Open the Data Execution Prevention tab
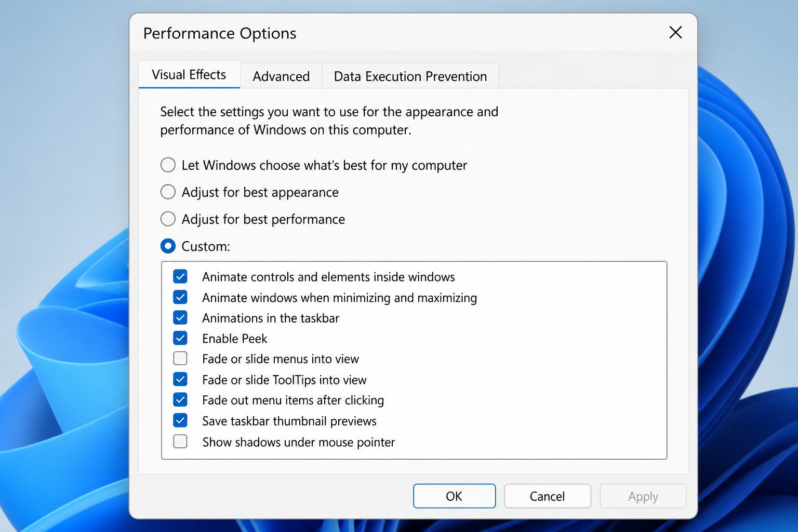Screen dimensions: 798x532 pyautogui.click(x=410, y=76)
